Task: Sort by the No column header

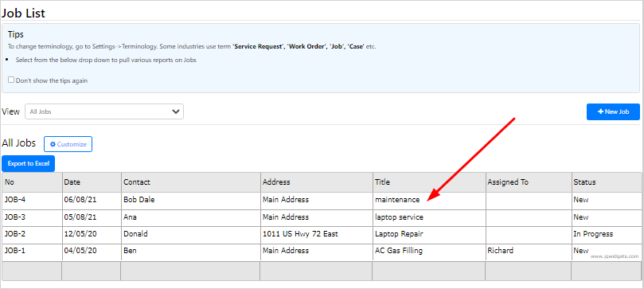Action: (x=32, y=182)
